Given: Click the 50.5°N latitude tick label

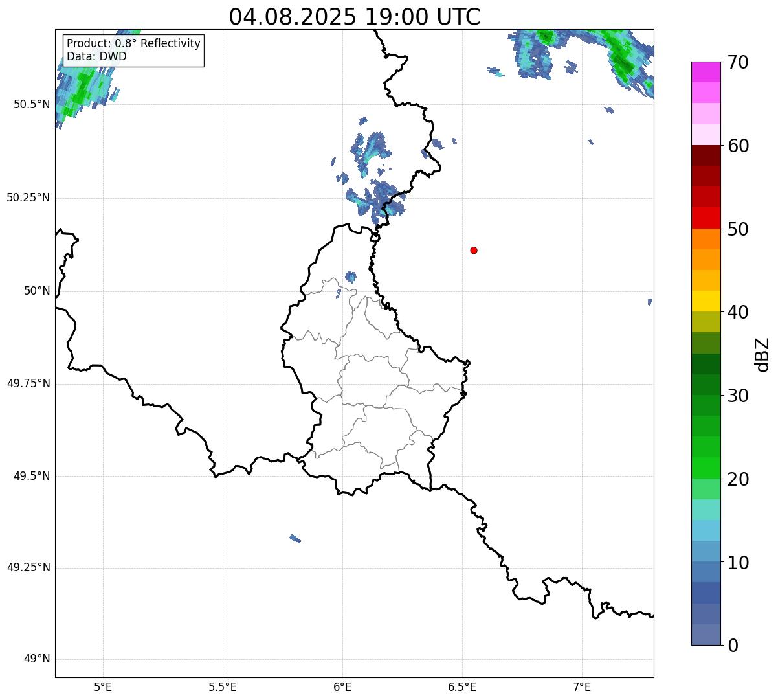Looking at the screenshot, I should pyautogui.click(x=32, y=104).
